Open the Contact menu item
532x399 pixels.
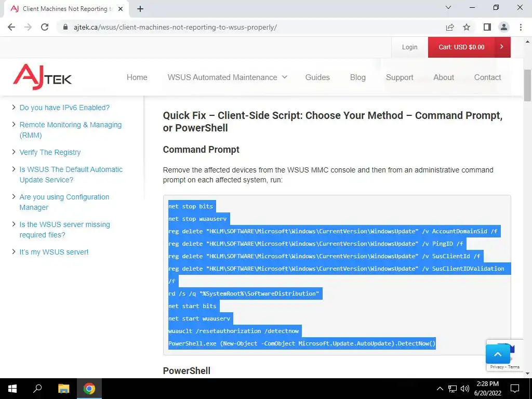pos(487,77)
